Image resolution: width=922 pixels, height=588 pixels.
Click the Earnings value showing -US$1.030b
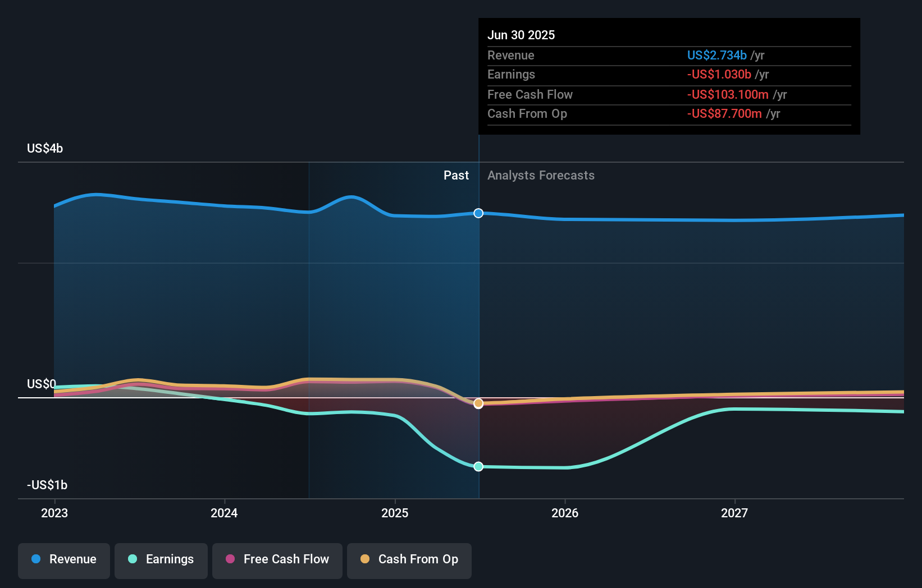[x=719, y=74]
